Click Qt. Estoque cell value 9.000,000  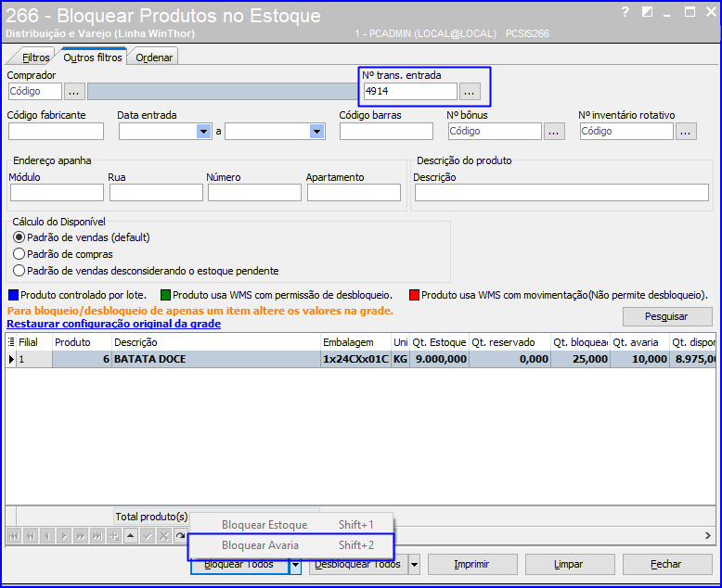pos(439,359)
